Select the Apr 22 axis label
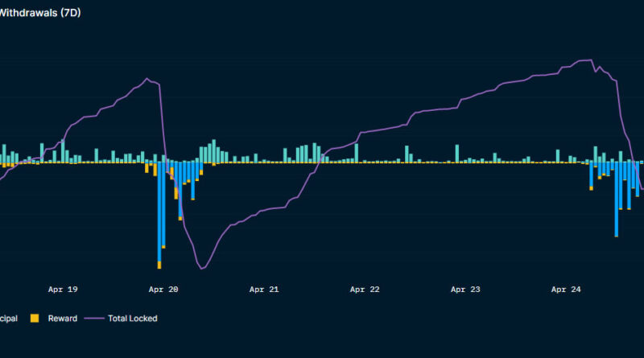Screen dimensions: 644x358 coord(365,290)
